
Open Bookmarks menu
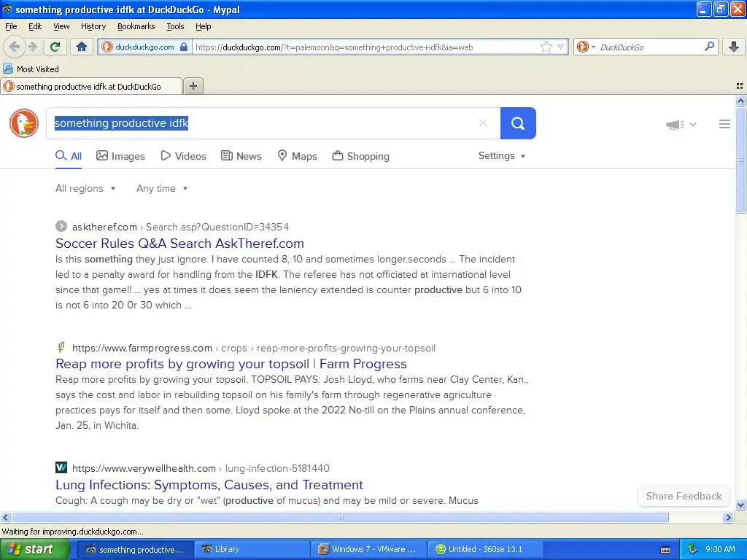(136, 26)
